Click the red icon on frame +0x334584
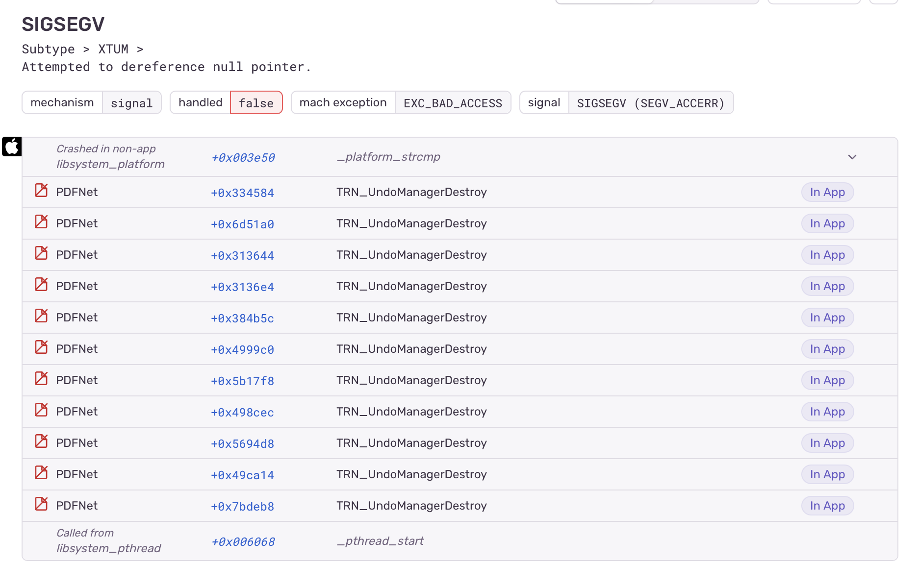The width and height of the screenshot is (919, 588). tap(41, 190)
